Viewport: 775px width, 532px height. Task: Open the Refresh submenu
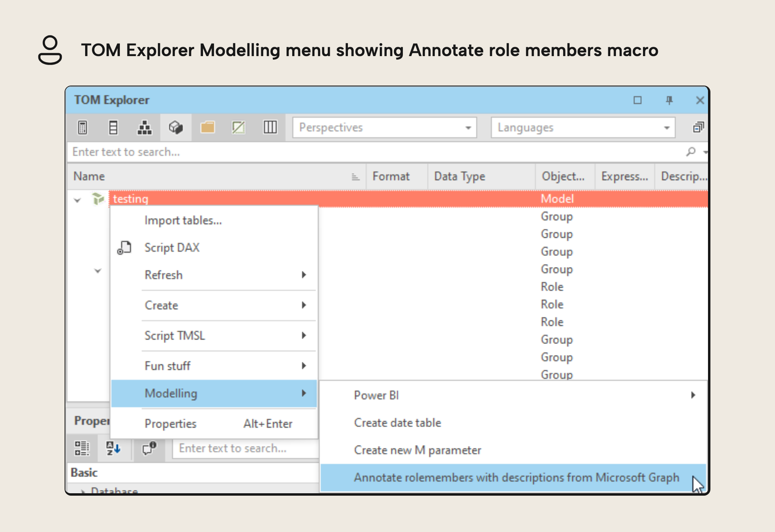click(214, 275)
